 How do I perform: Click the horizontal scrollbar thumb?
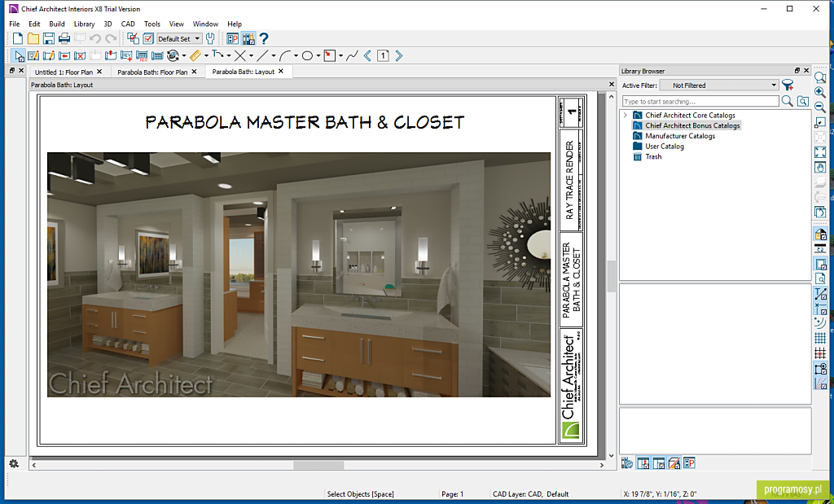[318, 465]
